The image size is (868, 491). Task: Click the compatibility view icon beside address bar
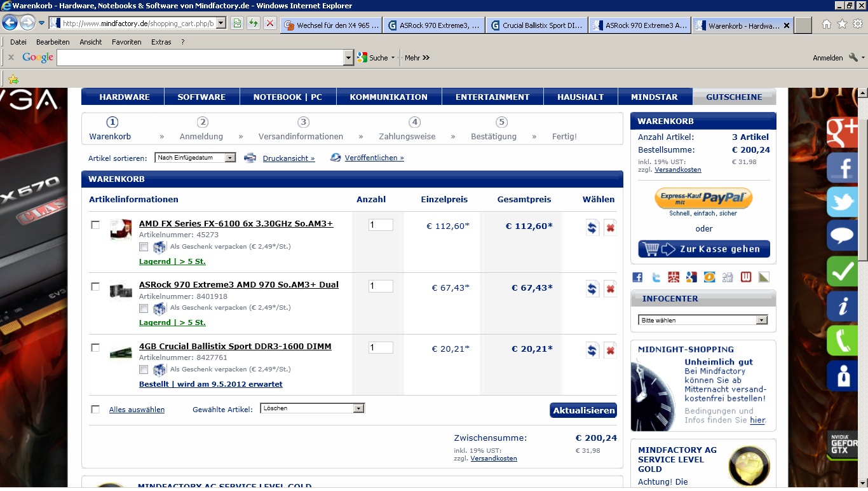tap(237, 24)
